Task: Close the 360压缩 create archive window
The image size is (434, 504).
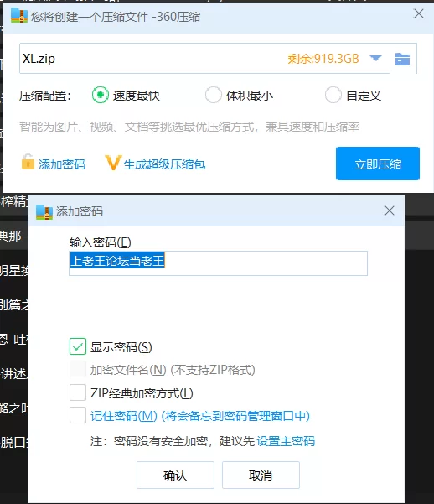Action: 419,13
